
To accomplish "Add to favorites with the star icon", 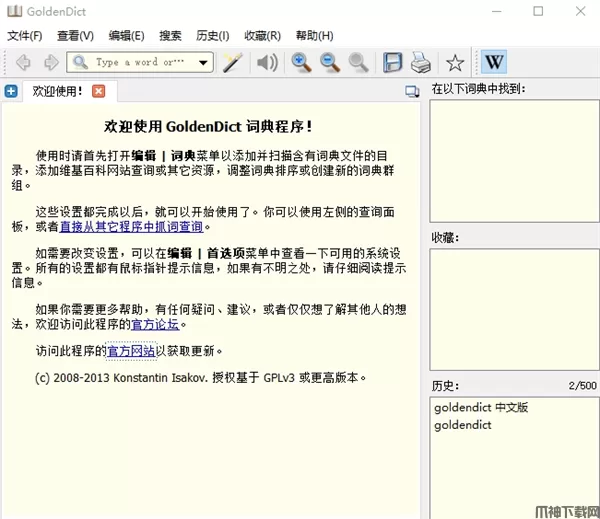I will [x=455, y=63].
